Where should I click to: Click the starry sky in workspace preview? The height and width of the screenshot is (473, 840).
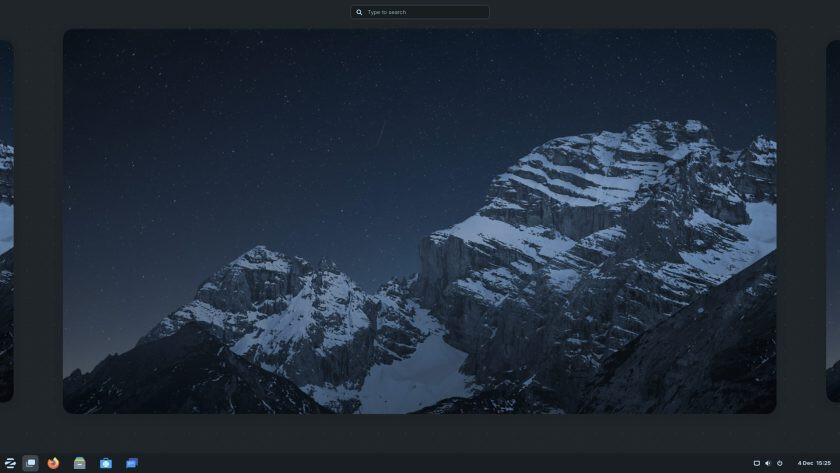point(250,120)
